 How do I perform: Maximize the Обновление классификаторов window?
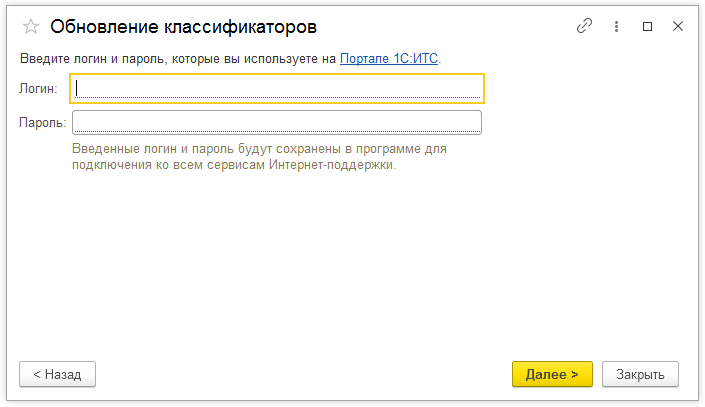coord(647,27)
